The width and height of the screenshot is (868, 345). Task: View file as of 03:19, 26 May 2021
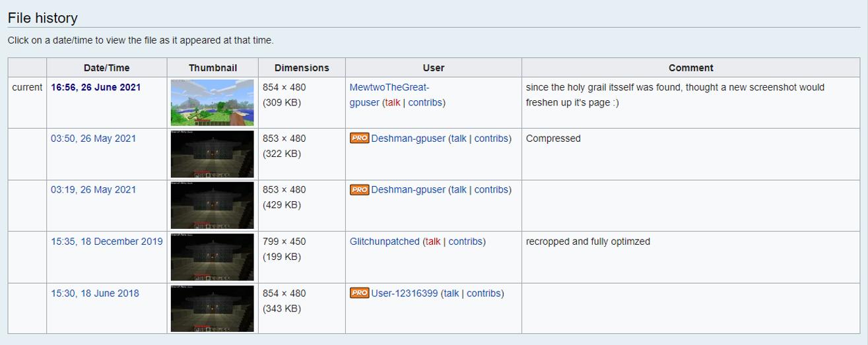click(93, 190)
